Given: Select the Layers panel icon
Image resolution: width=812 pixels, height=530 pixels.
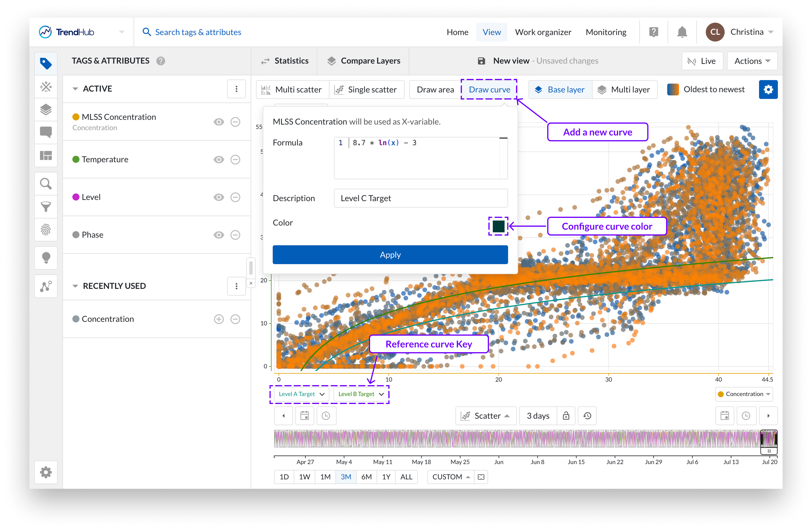Looking at the screenshot, I should click(46, 110).
